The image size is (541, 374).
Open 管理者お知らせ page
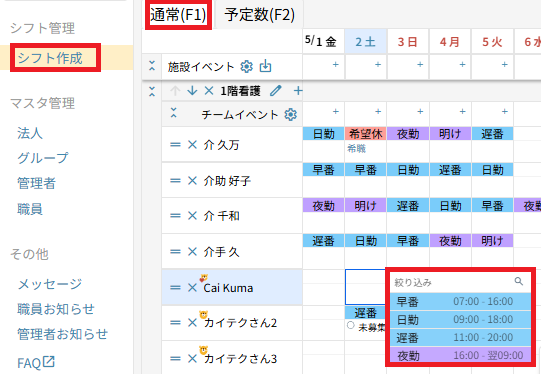pos(62,334)
